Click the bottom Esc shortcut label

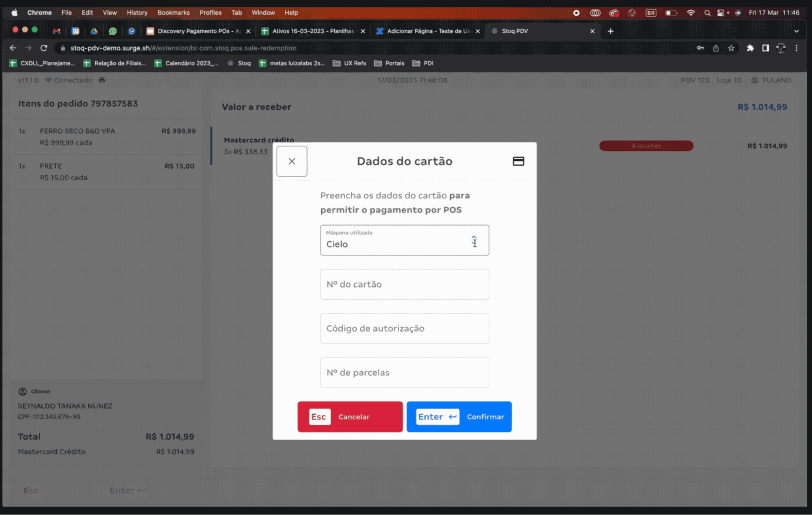pyautogui.click(x=31, y=491)
